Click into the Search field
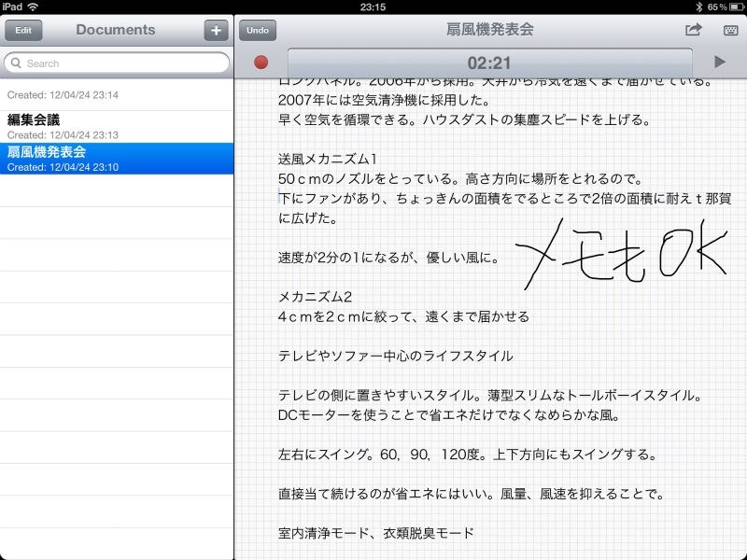Image resolution: width=747 pixels, height=560 pixels. click(x=116, y=63)
